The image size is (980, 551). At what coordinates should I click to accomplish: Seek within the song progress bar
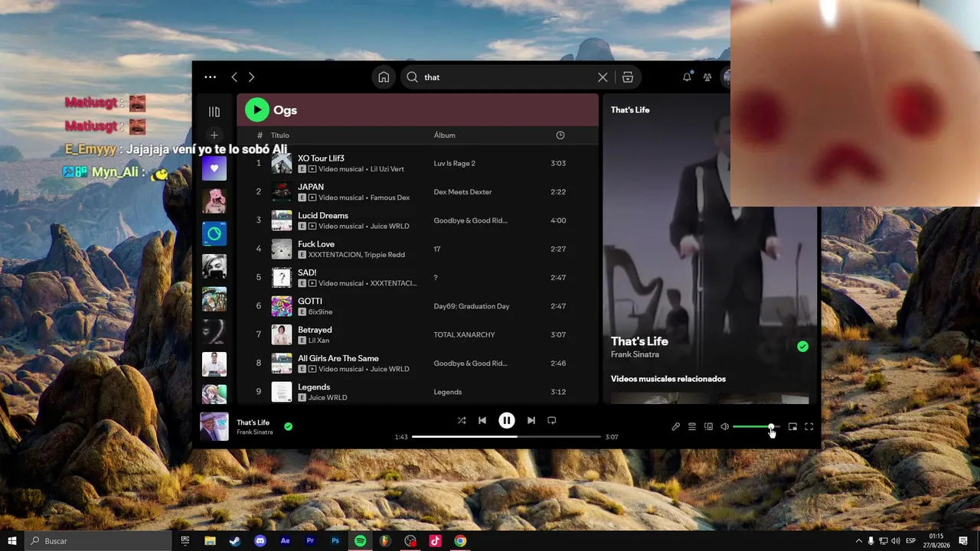click(507, 437)
